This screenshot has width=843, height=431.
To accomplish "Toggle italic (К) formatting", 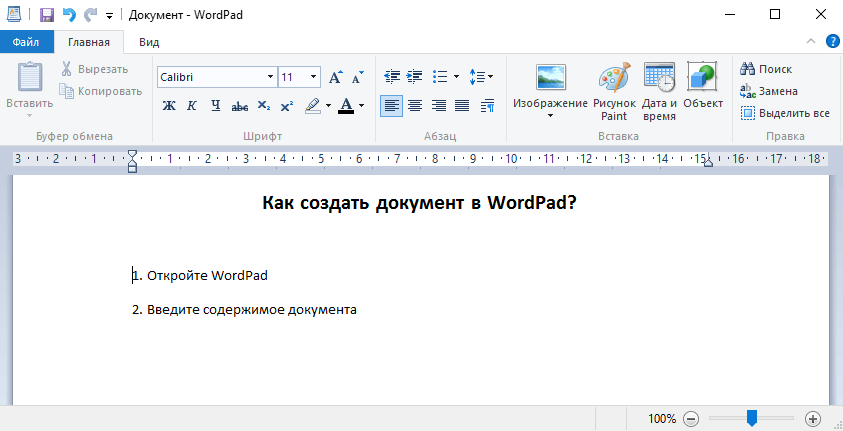I will [191, 106].
